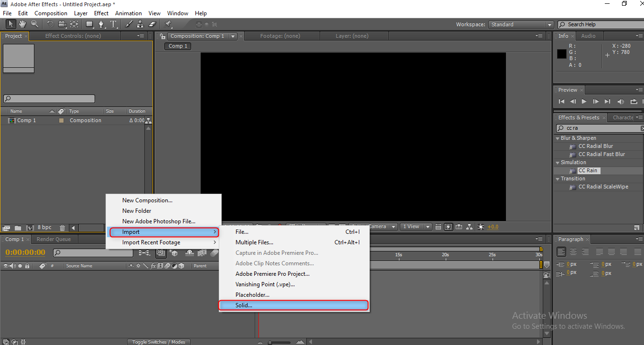Collapse the Transition effects category

click(x=558, y=179)
